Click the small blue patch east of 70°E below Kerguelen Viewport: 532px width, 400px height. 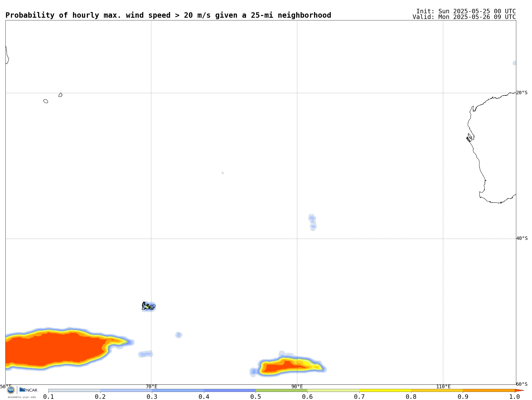[179, 335]
